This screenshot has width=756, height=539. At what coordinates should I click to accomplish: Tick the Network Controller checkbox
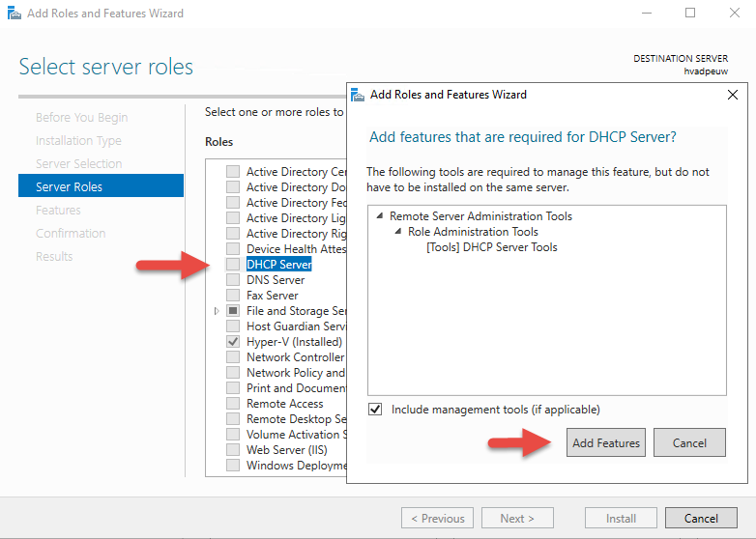click(233, 357)
